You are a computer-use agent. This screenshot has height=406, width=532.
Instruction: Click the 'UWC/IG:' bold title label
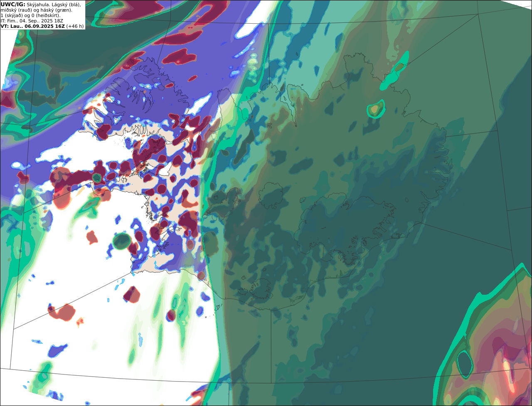13,4
